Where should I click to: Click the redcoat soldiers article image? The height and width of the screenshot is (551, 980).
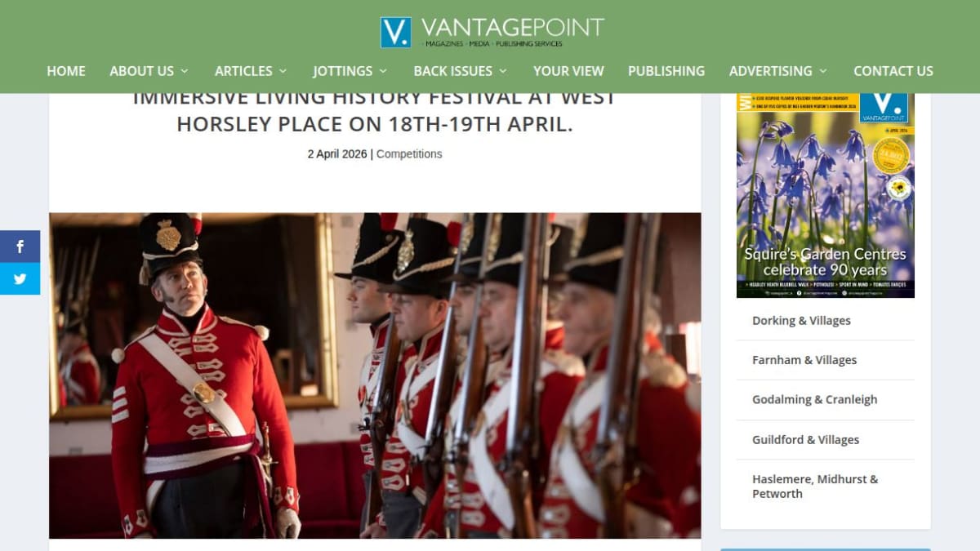[x=375, y=375]
